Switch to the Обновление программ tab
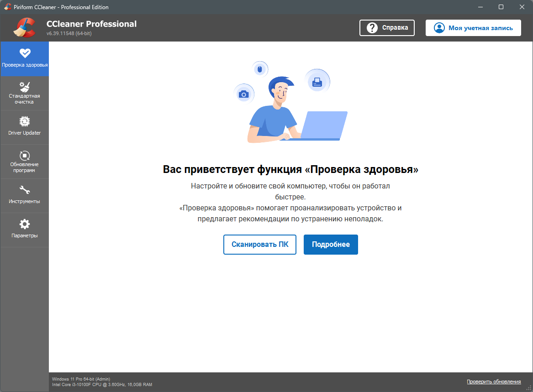533x392 pixels. click(x=25, y=162)
